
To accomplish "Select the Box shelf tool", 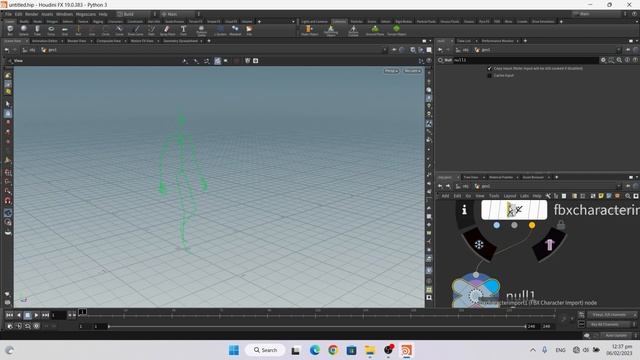I will coord(10,30).
